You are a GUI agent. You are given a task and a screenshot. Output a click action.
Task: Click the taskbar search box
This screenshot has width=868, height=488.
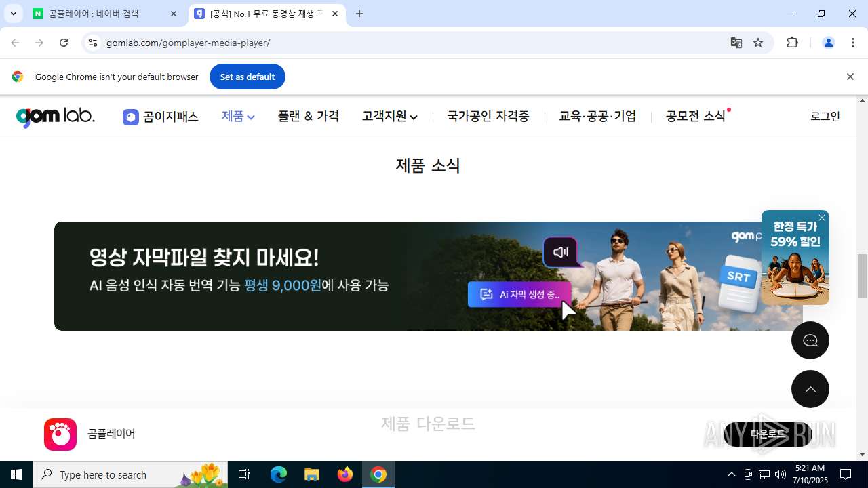click(131, 474)
